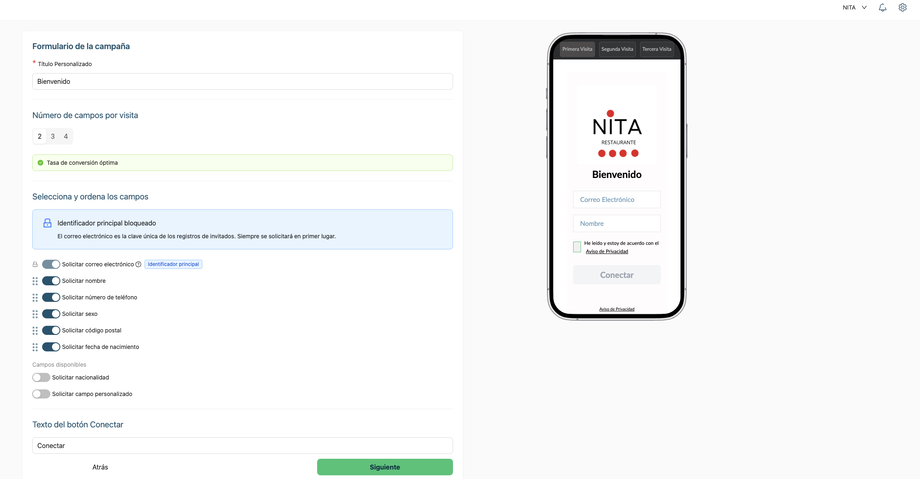Click the Selecciona y ordena los campos heading

(90, 197)
